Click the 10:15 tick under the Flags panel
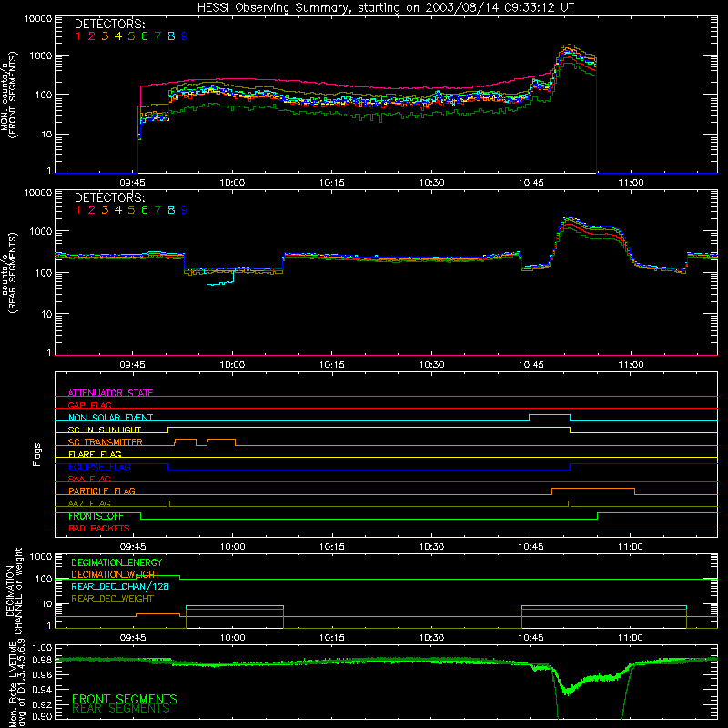Image resolution: width=728 pixels, height=728 pixels. coord(332,547)
